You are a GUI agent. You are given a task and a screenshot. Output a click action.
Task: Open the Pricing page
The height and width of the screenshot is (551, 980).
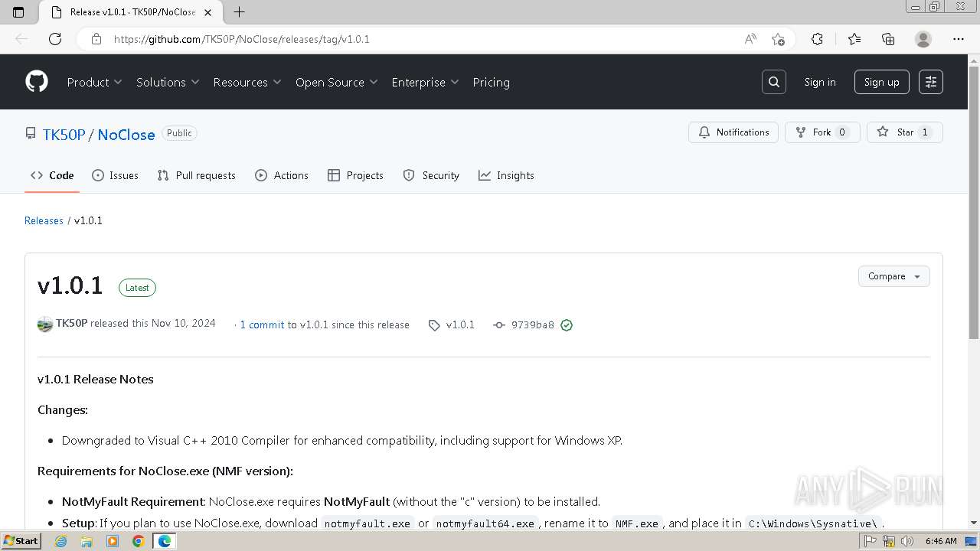pos(491,82)
